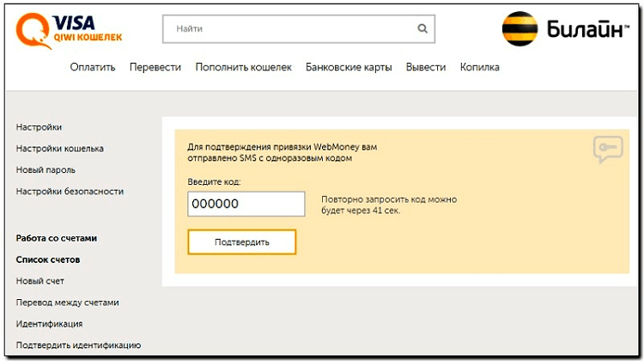Open Подтвердить идентификацию link
The width and height of the screenshot is (644, 361).
click(x=78, y=345)
